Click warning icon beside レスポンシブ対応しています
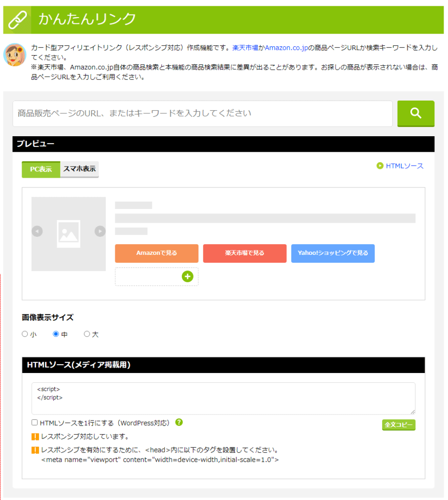The width and height of the screenshot is (448, 500). [x=35, y=437]
